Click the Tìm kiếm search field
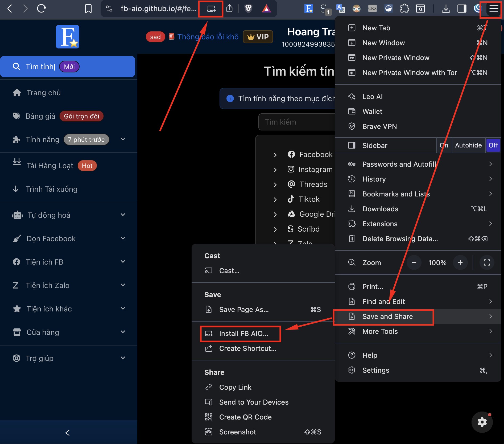504x444 pixels. [x=296, y=122]
